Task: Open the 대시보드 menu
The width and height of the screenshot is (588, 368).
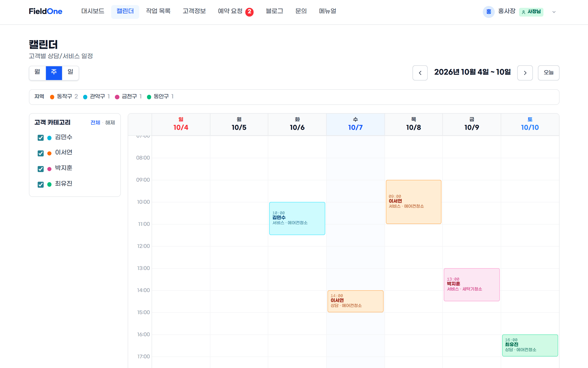Action: [93, 11]
